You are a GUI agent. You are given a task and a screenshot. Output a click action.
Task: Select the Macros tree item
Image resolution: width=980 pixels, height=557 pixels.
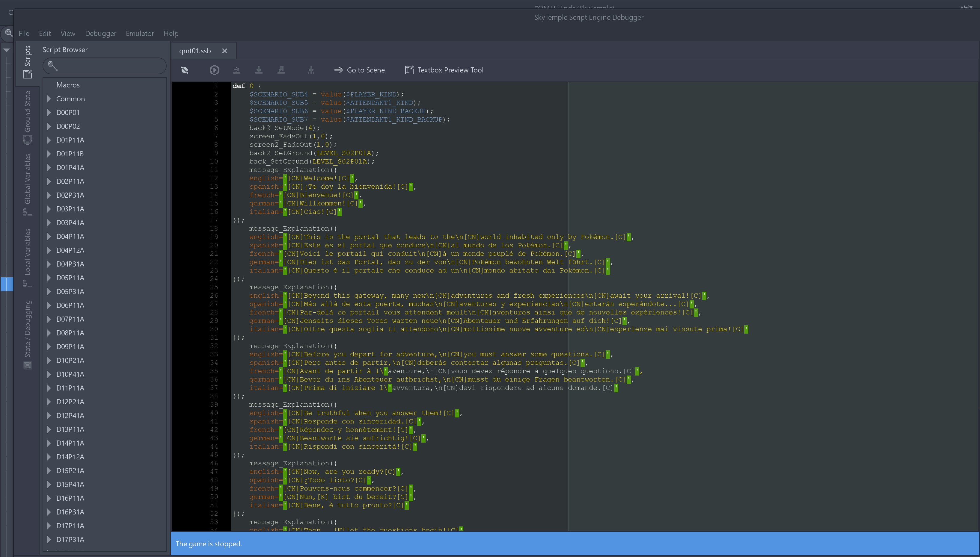[x=68, y=85]
